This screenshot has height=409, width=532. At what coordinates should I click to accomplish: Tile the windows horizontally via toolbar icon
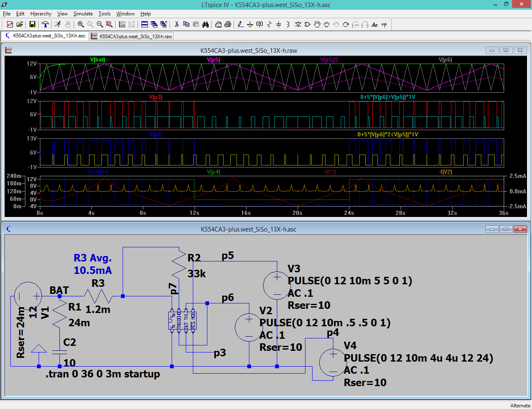[x=145, y=25]
